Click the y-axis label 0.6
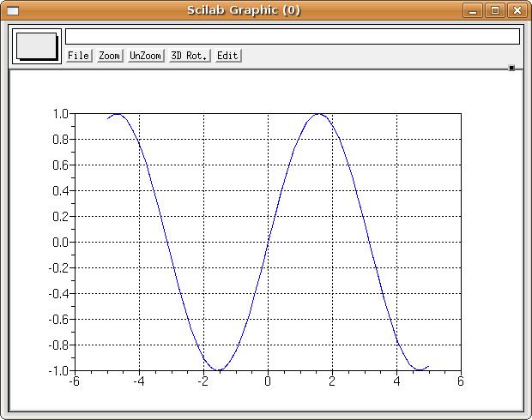 (60, 165)
